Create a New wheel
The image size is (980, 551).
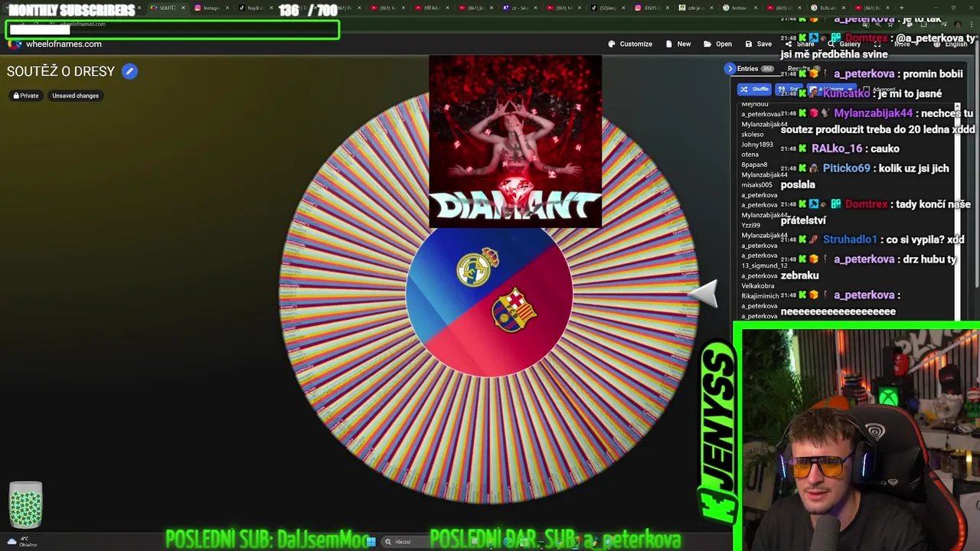678,44
